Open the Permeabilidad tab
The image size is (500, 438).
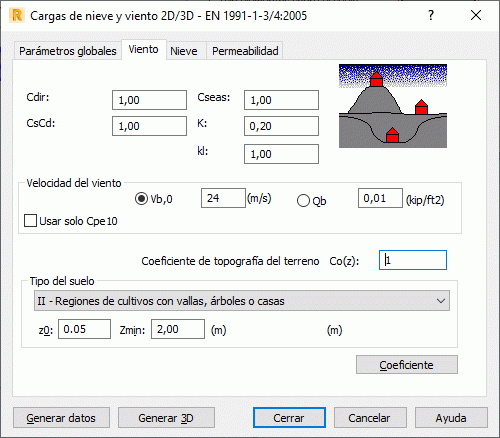[x=245, y=51]
